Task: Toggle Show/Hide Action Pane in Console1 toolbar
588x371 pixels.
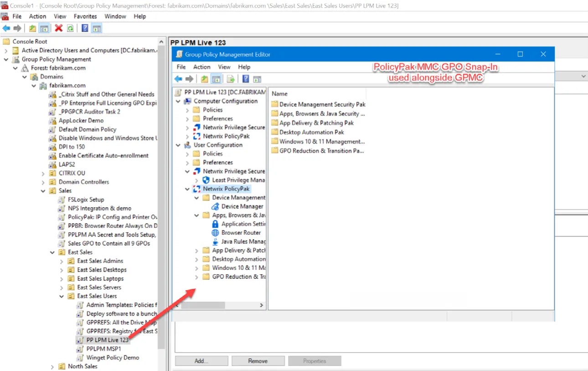Action: pos(97,28)
